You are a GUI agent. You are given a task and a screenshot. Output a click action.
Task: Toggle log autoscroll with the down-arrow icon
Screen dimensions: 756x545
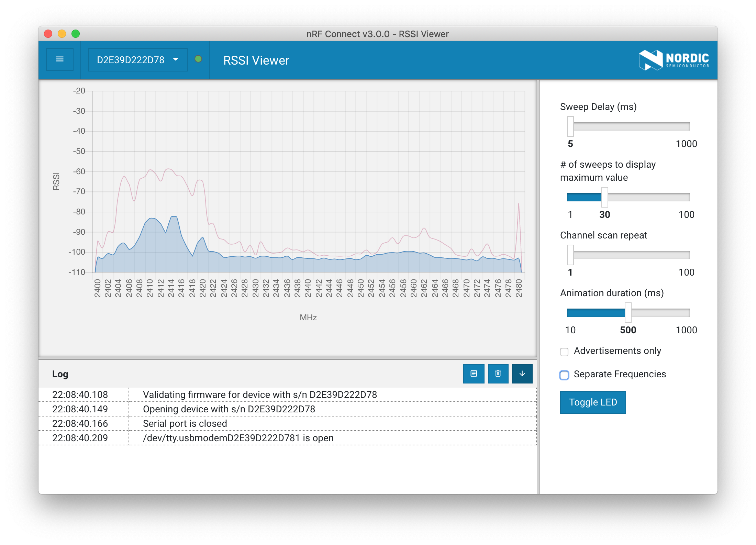522,374
